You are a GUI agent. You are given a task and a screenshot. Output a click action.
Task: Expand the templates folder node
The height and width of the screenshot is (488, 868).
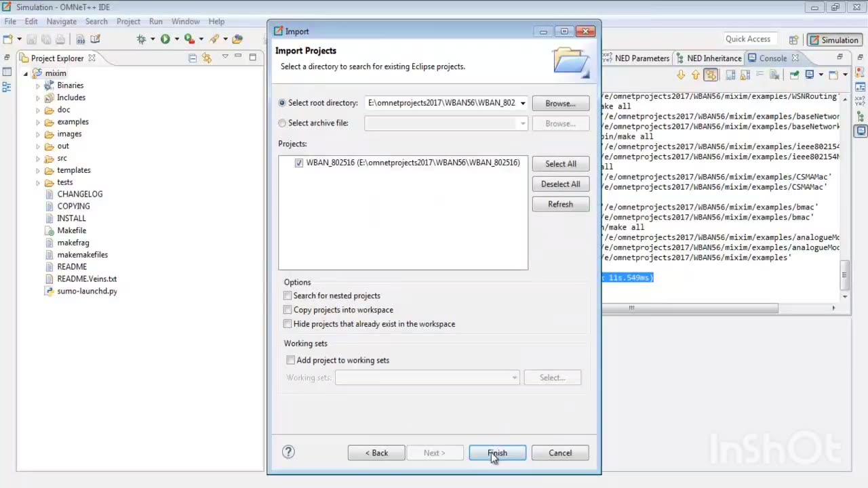click(x=38, y=170)
